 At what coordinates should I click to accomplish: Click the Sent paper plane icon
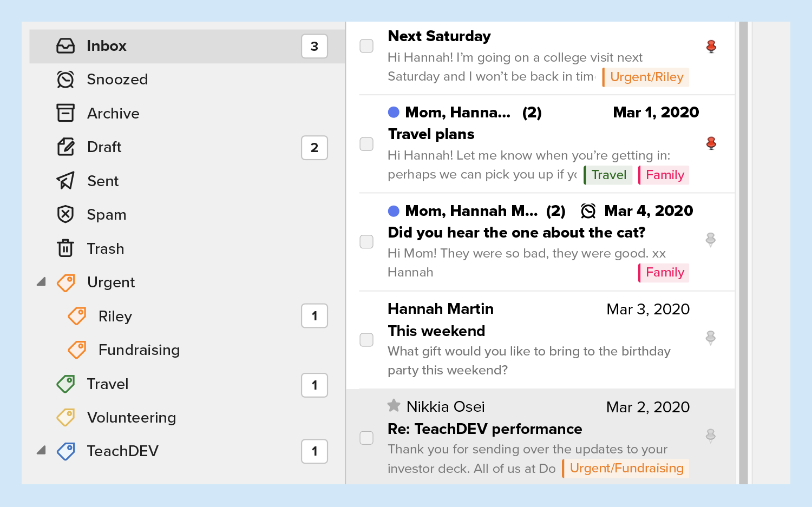click(66, 181)
